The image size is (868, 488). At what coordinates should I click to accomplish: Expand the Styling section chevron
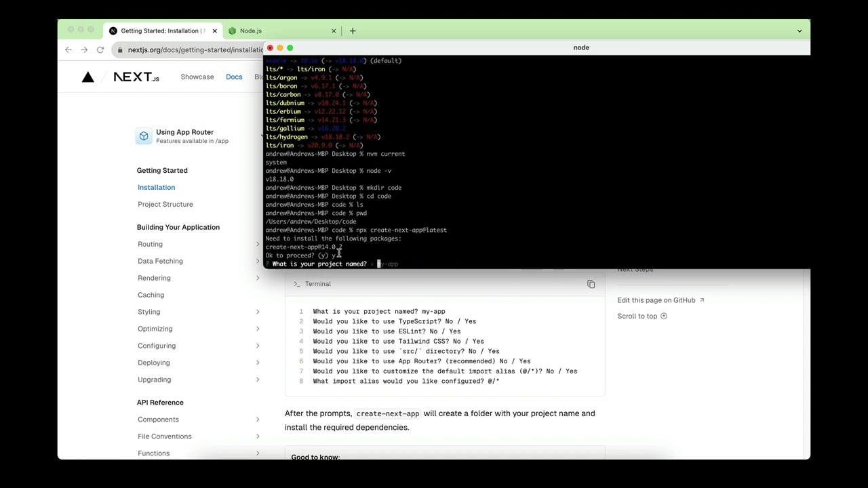point(258,312)
